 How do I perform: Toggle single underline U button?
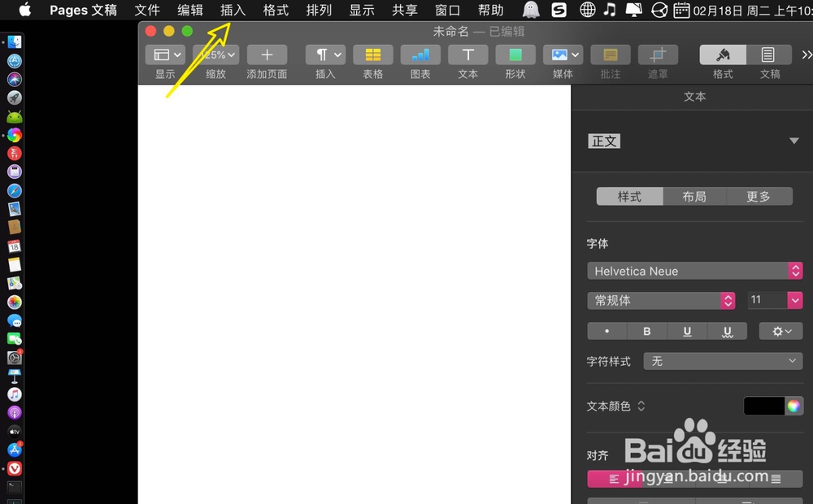tap(687, 332)
